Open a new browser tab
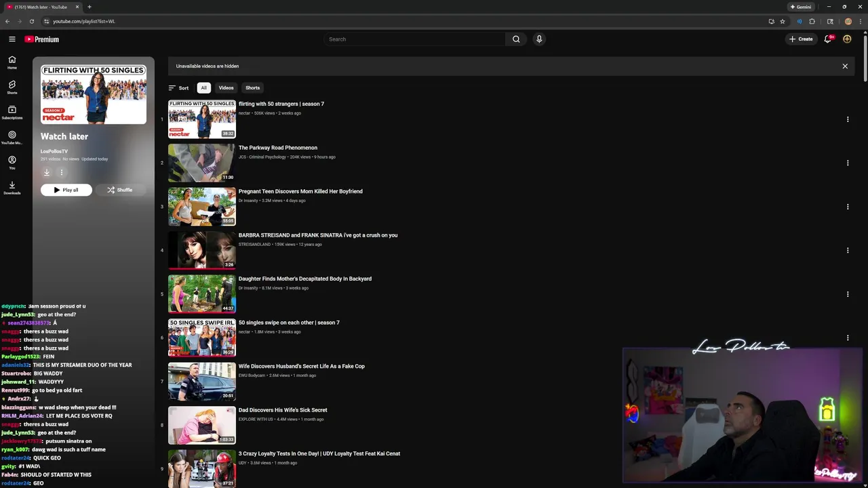Viewport: 868px width, 488px height. pyautogui.click(x=89, y=7)
